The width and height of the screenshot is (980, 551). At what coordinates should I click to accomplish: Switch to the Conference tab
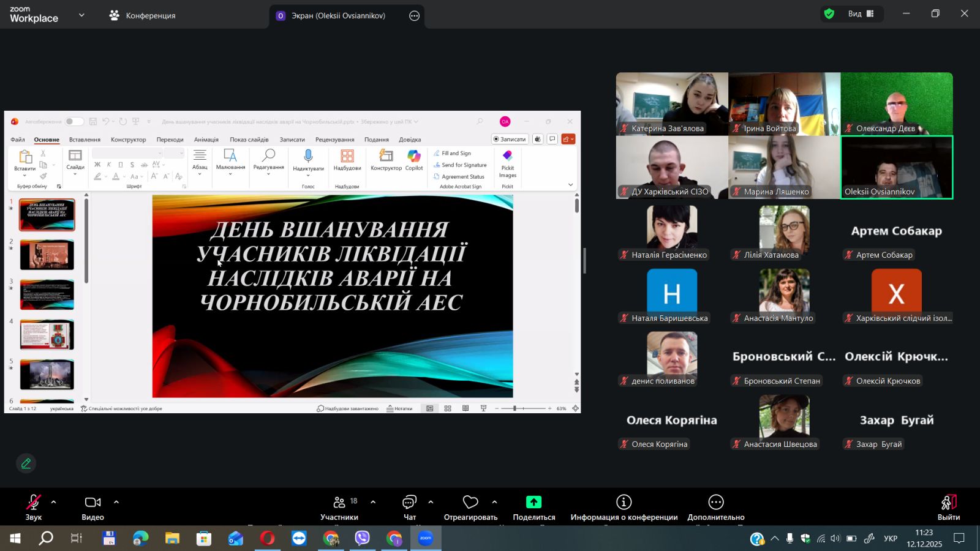[x=143, y=16]
